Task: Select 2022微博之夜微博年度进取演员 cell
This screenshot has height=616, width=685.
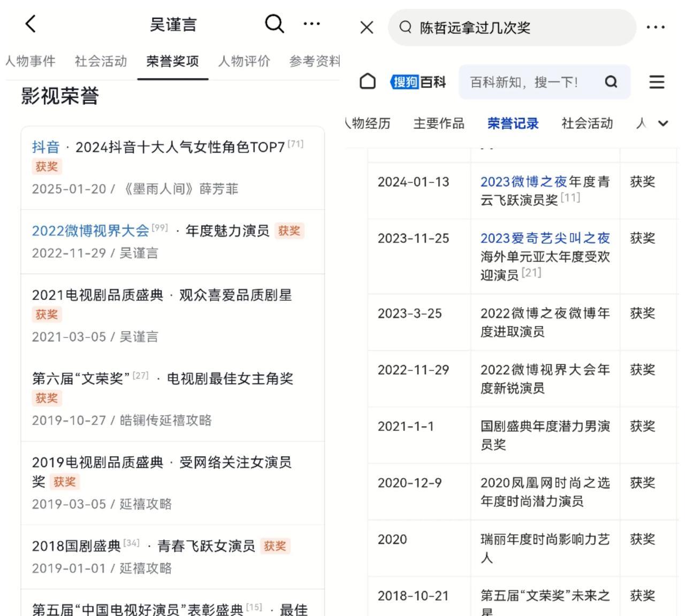Action: 545,322
